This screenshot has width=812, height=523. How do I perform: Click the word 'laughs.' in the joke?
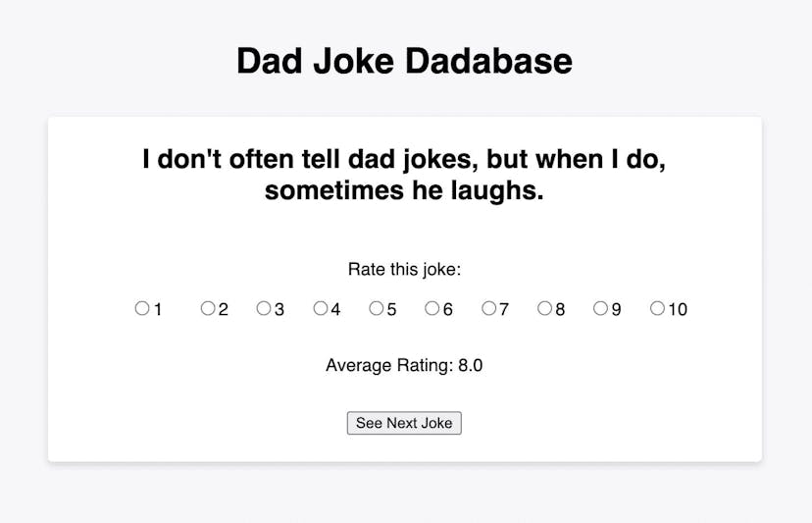click(497, 190)
